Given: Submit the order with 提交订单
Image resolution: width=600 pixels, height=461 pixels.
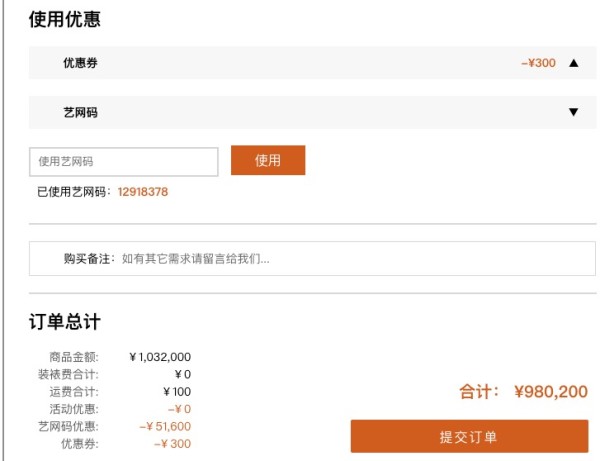Looking at the screenshot, I should point(469,436).
